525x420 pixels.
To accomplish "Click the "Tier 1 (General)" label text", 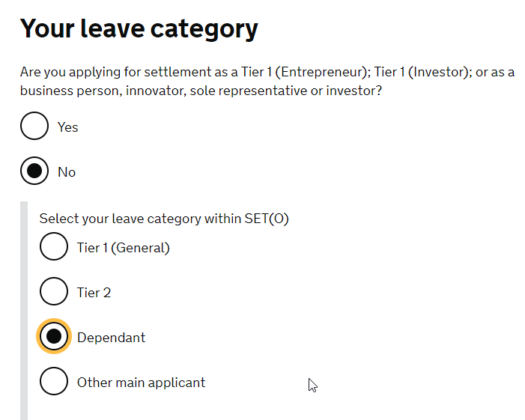I will (123, 248).
